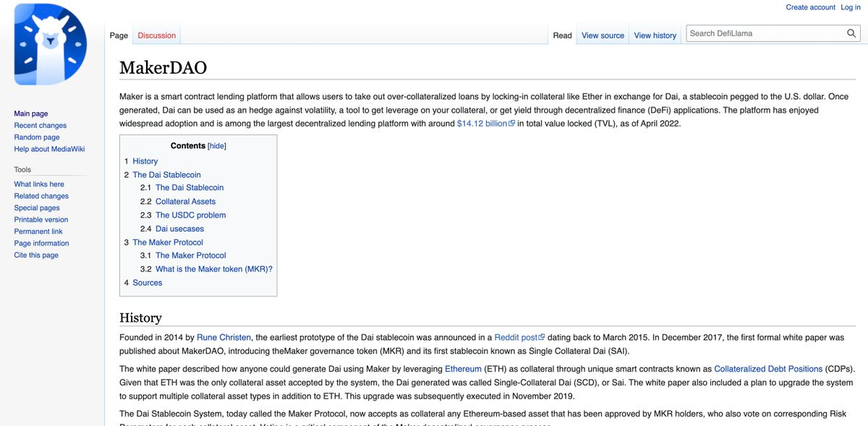
Task: Click the Log in link
Action: point(851,7)
